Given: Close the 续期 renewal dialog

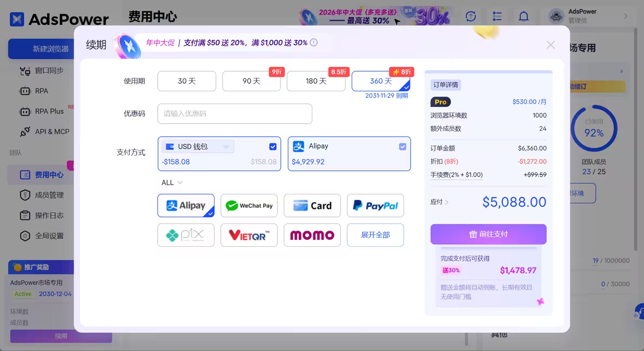Looking at the screenshot, I should tap(551, 45).
